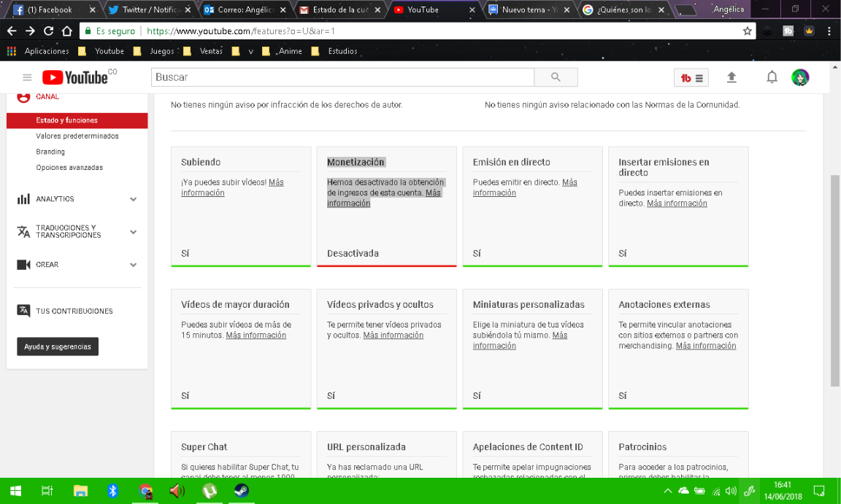Click the page vertical scrollbar thumb
The image size is (841, 504).
(834, 280)
